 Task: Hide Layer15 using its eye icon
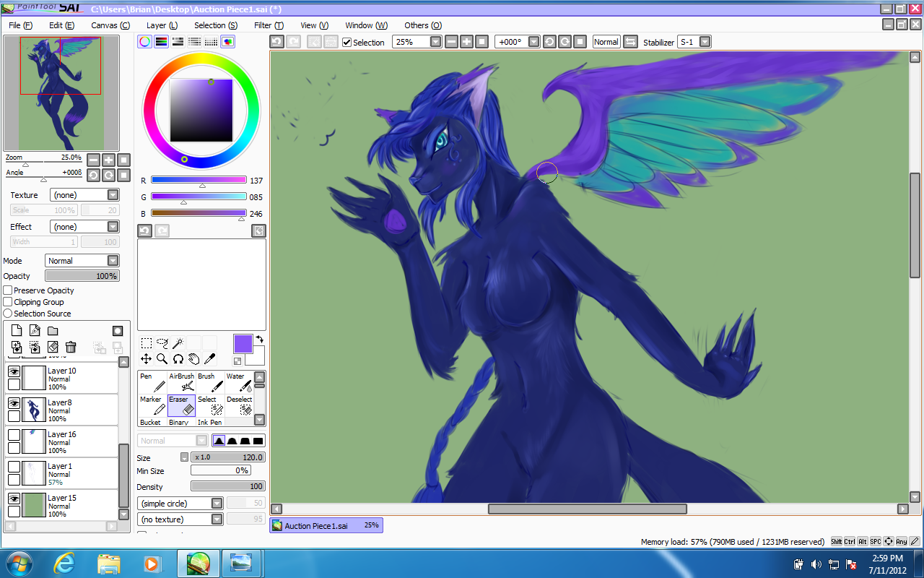[14, 499]
